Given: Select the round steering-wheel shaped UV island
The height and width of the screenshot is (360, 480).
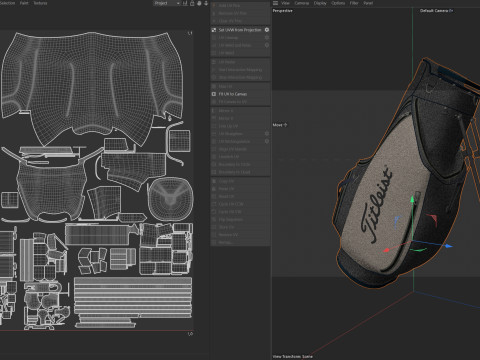Looking at the screenshot, I should point(170,199).
